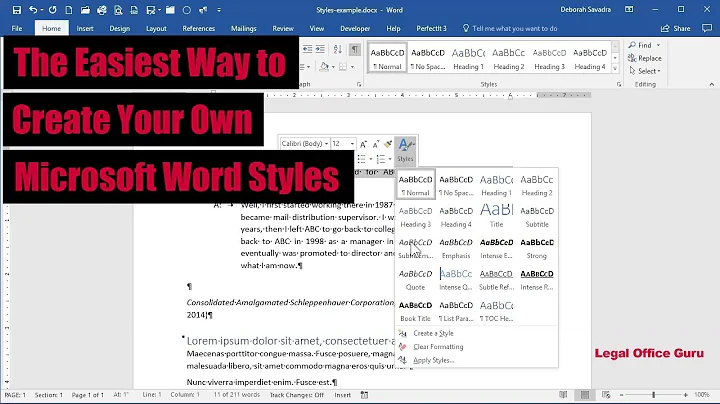Viewport: 720px width, 404px height.
Task: Click the word count in status bar
Action: (x=236, y=395)
